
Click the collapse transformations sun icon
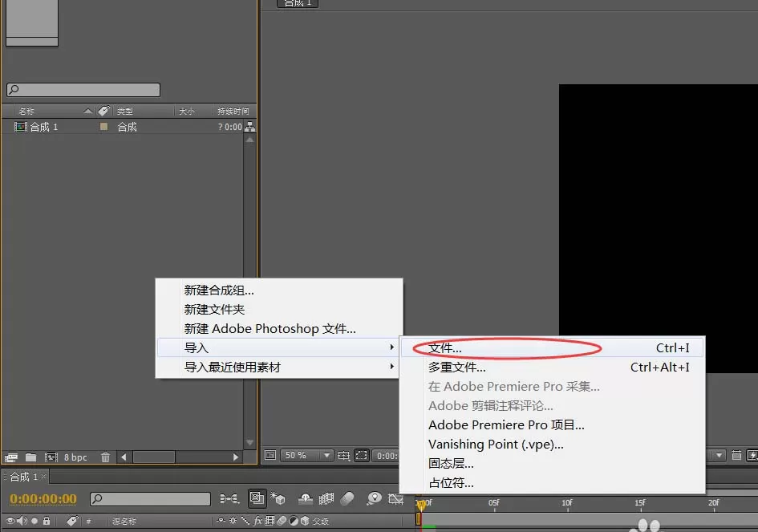(233, 521)
